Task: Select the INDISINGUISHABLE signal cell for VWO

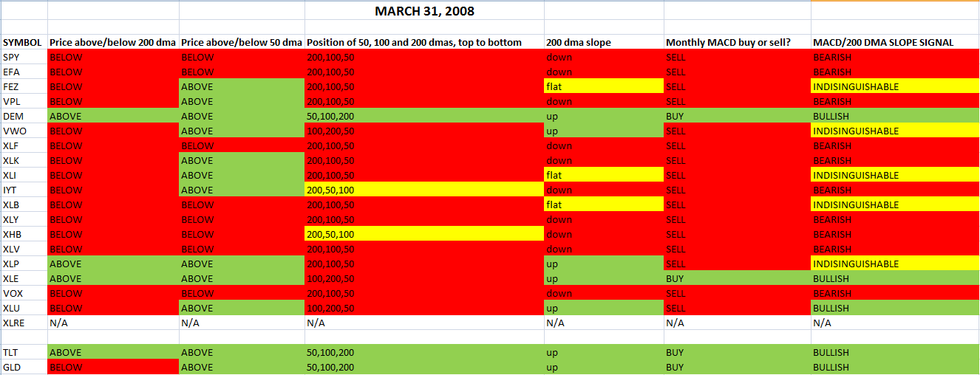Action: (x=894, y=131)
